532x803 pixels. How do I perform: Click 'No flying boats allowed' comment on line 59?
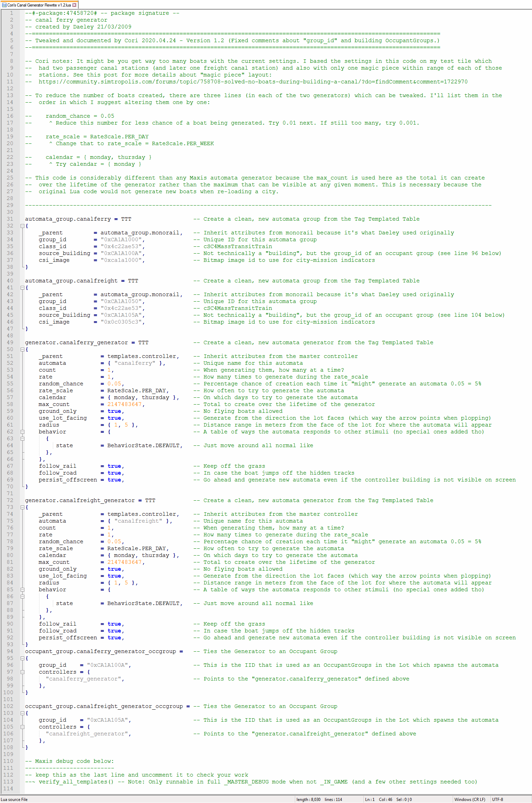[243, 411]
